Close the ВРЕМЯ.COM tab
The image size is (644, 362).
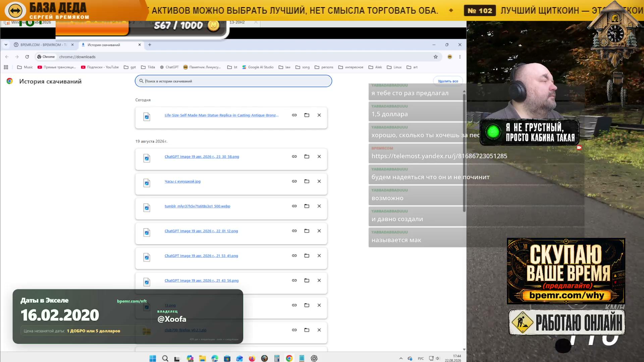tap(72, 45)
